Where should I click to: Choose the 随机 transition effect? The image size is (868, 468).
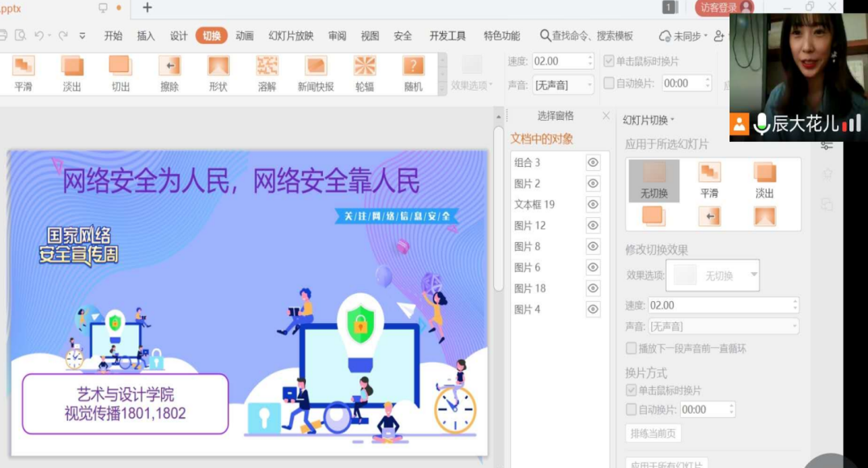click(x=413, y=73)
